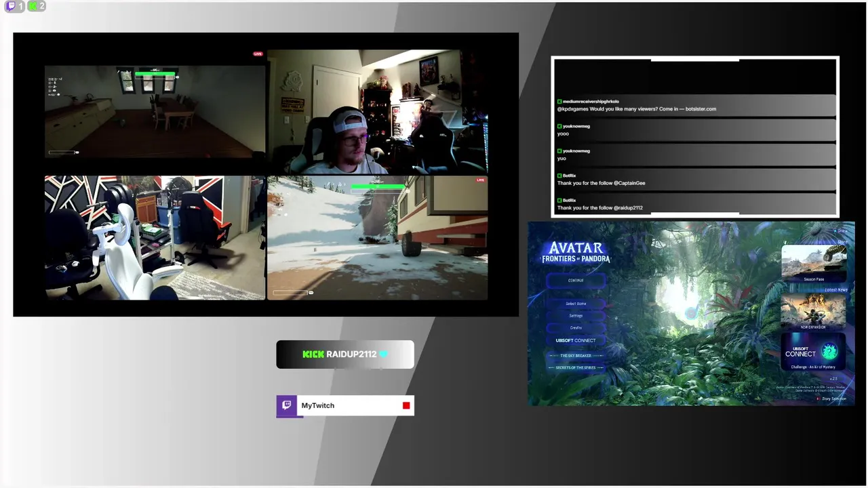868x488 pixels.
Task: Click the Ubisoft Connect question-mark challenge icon
Action: pyautogui.click(x=829, y=351)
